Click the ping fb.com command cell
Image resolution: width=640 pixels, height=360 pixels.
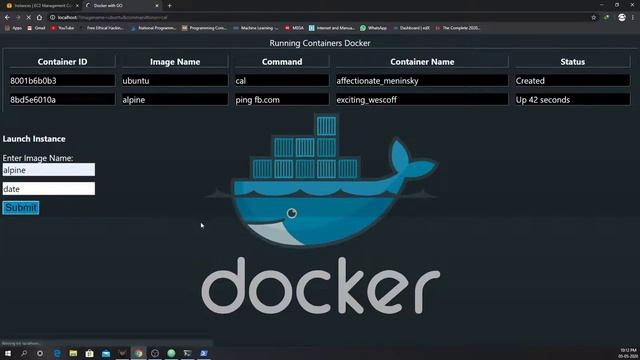click(282, 99)
